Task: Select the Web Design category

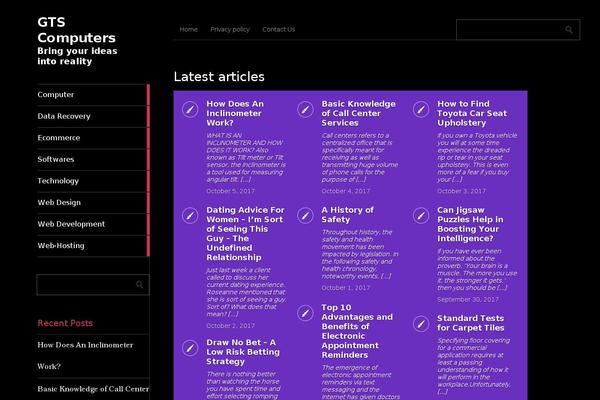Action: point(59,202)
